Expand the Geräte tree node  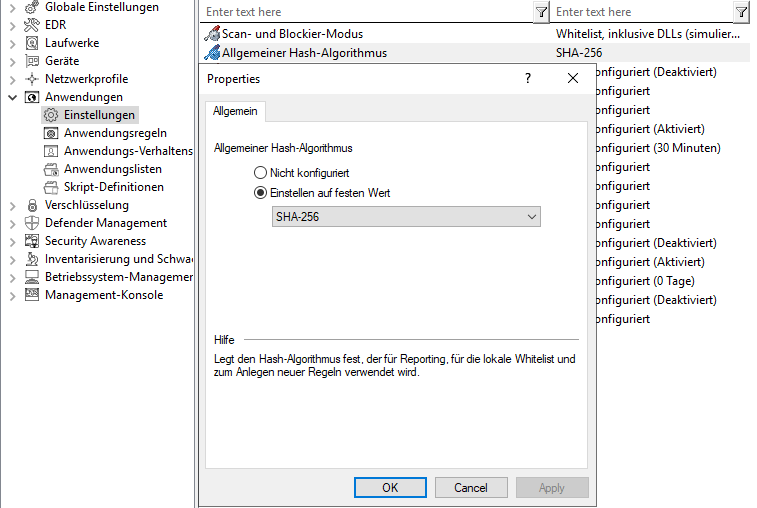tap(13, 61)
